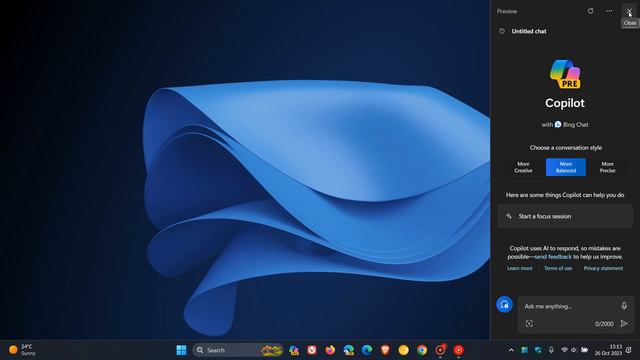Launch Vivaldi from the taskbar
This screenshot has width=640, height=360.
pos(312,350)
